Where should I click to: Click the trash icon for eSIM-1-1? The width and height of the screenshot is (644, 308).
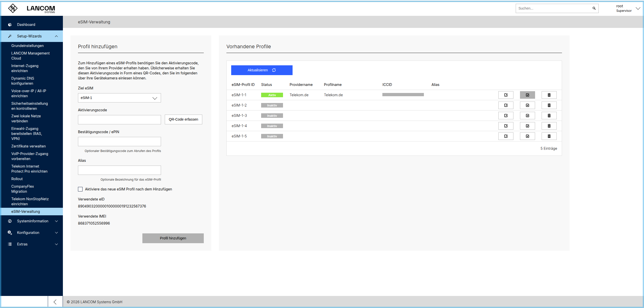tap(549, 95)
